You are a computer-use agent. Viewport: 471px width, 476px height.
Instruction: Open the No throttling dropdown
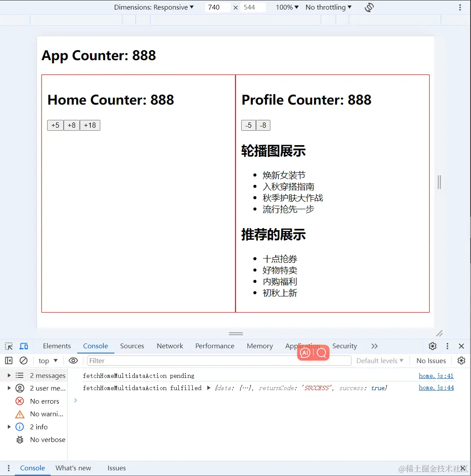click(328, 7)
